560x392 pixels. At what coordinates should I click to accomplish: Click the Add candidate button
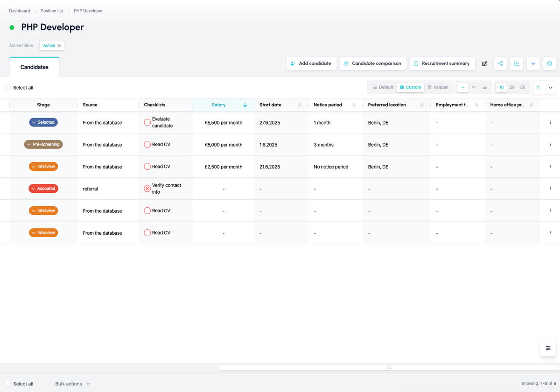[x=311, y=63]
